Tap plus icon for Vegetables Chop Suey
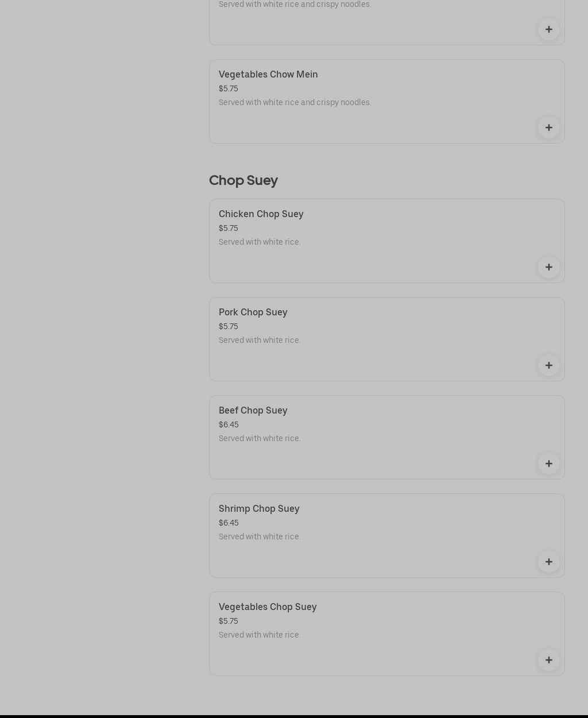Viewport: 588px width, 718px height. click(548, 660)
